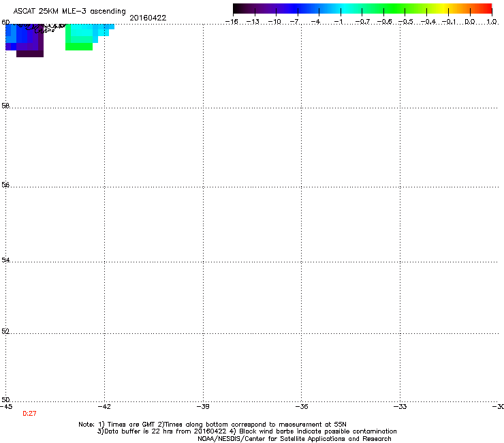Click the color bar label 0.0
This screenshot has width=504, height=443.
point(470,22)
